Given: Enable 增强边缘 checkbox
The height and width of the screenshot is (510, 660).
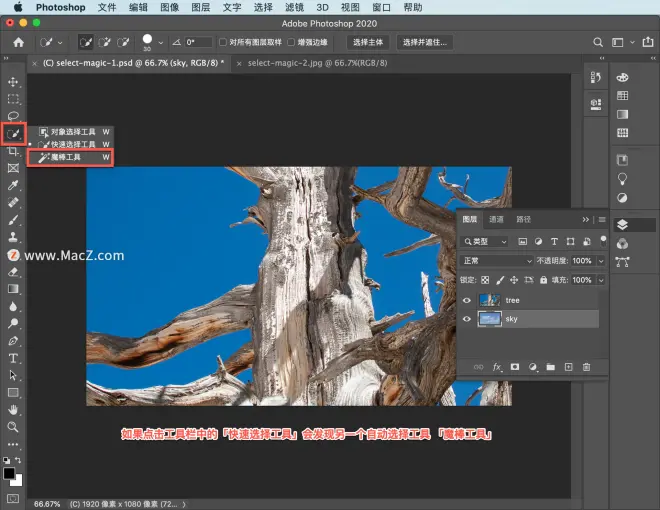Looking at the screenshot, I should [x=291, y=42].
